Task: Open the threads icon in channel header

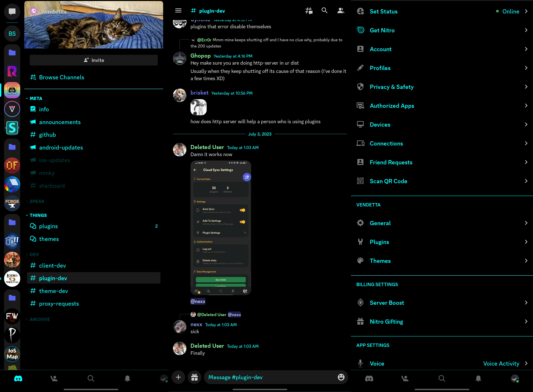Action: click(x=308, y=11)
